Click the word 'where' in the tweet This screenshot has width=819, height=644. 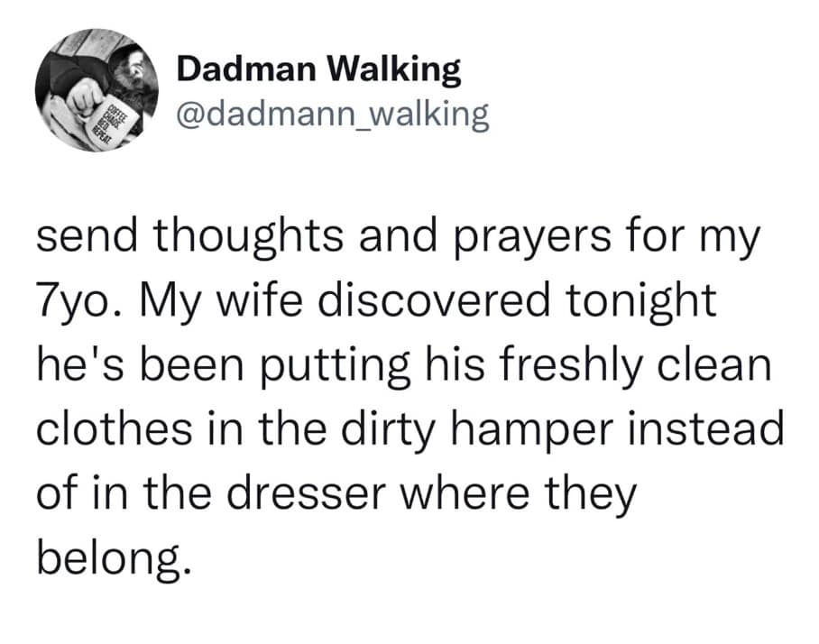(465, 493)
